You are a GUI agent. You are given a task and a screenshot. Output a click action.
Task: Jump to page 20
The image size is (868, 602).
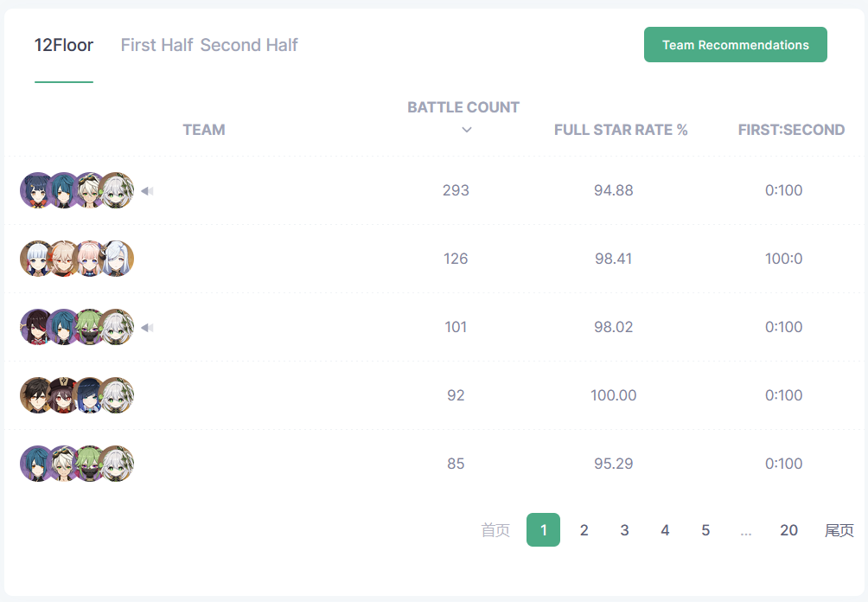coord(788,530)
